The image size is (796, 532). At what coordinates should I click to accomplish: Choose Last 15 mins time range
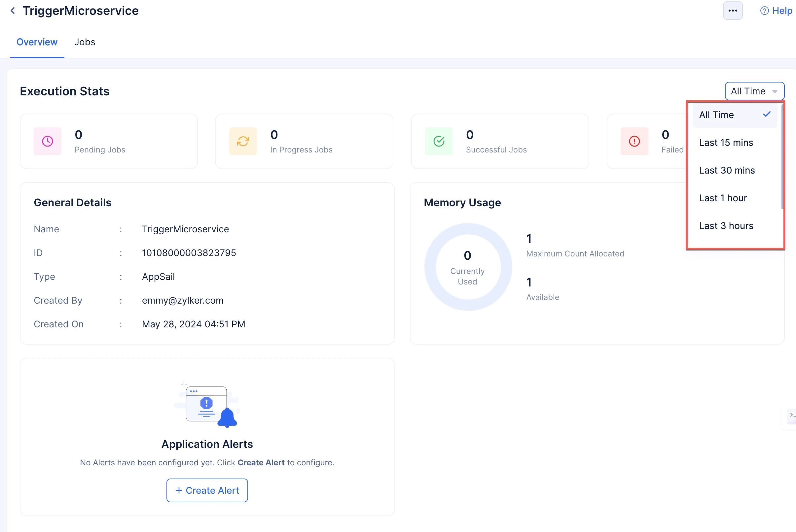[735, 143]
